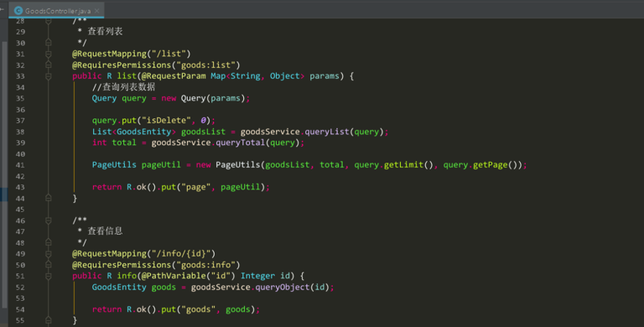Click the comment text 查看信息
Screen dimensions: 644x327
click(105, 231)
